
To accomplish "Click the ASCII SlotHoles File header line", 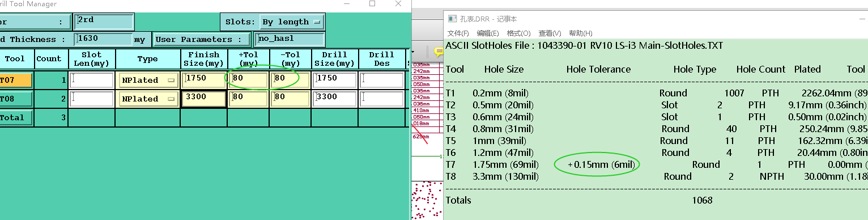I will [x=584, y=45].
